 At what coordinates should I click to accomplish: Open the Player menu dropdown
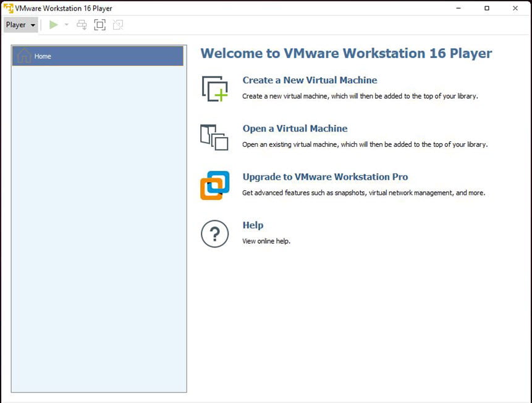(20, 25)
